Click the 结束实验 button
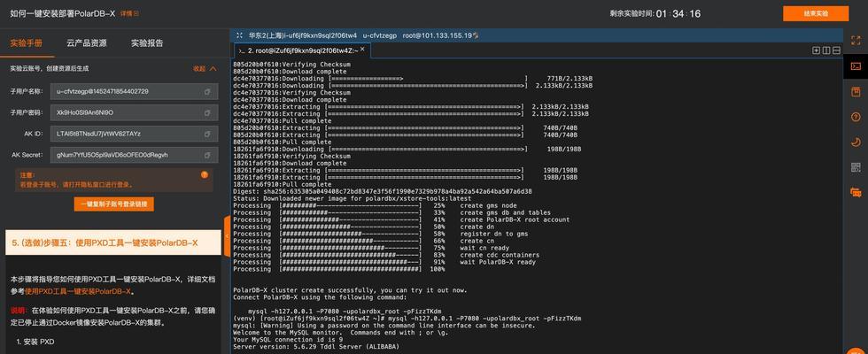 tap(816, 14)
